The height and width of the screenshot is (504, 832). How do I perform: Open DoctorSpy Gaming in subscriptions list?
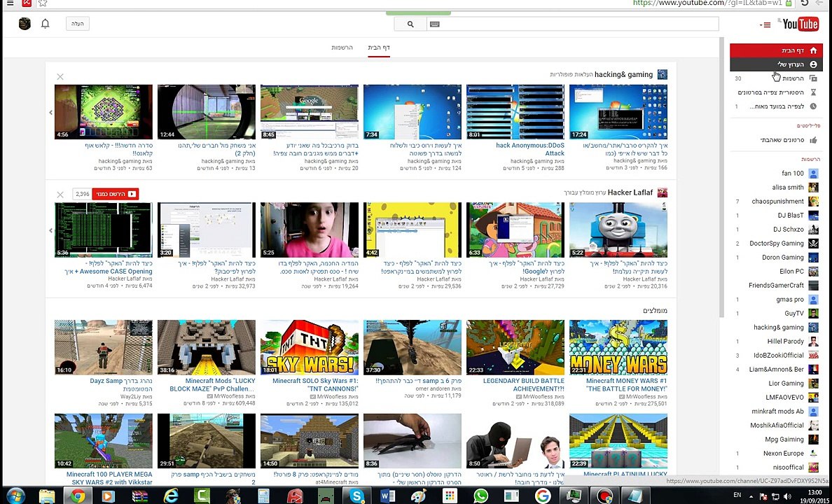[777, 243]
